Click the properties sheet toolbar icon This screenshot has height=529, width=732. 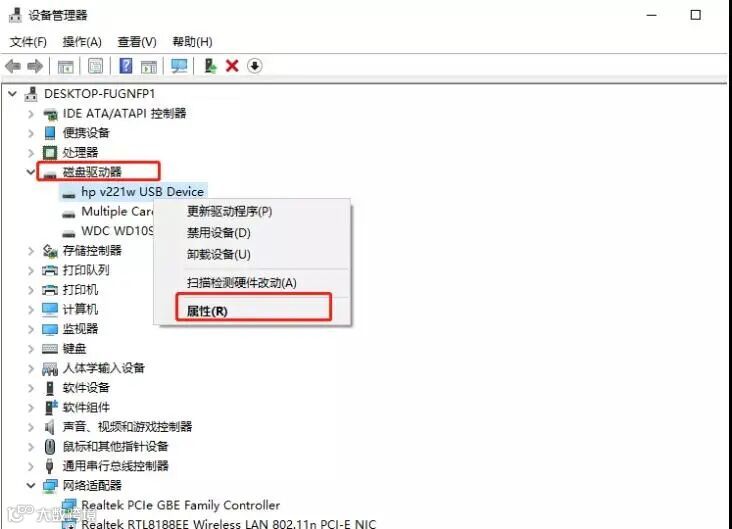point(95,66)
